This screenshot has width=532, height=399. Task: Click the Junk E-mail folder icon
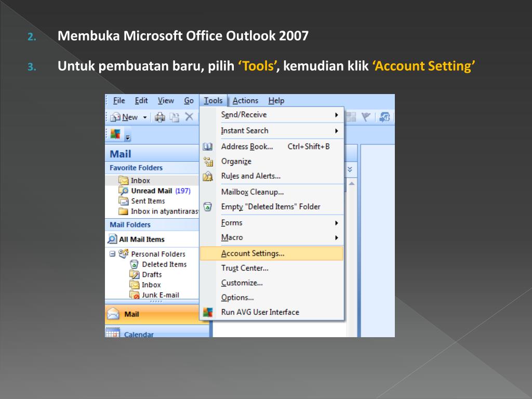click(x=135, y=295)
